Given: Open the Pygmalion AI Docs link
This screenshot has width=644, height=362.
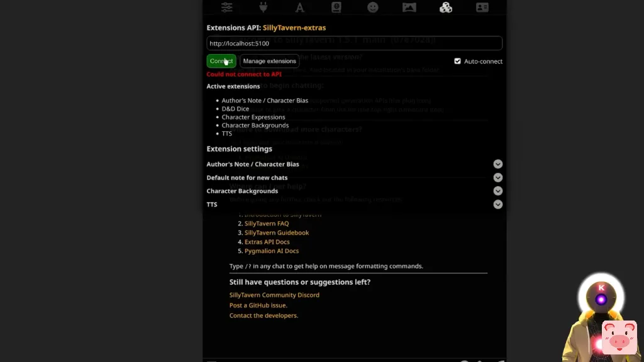Looking at the screenshot, I should (272, 251).
